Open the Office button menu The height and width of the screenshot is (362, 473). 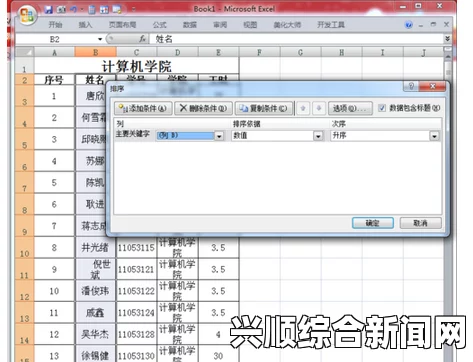point(27,14)
